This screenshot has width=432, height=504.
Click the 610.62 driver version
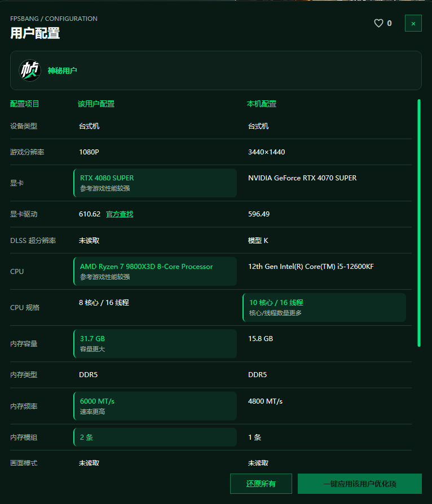90,214
